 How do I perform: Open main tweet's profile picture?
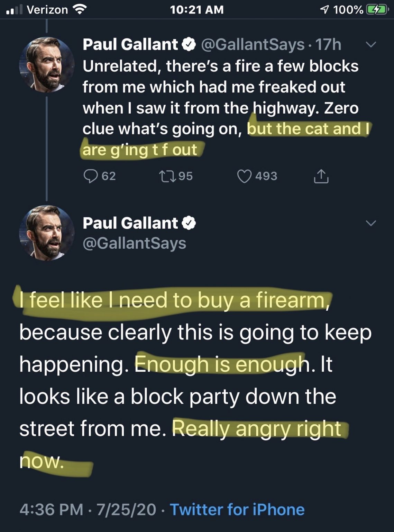[47, 233]
